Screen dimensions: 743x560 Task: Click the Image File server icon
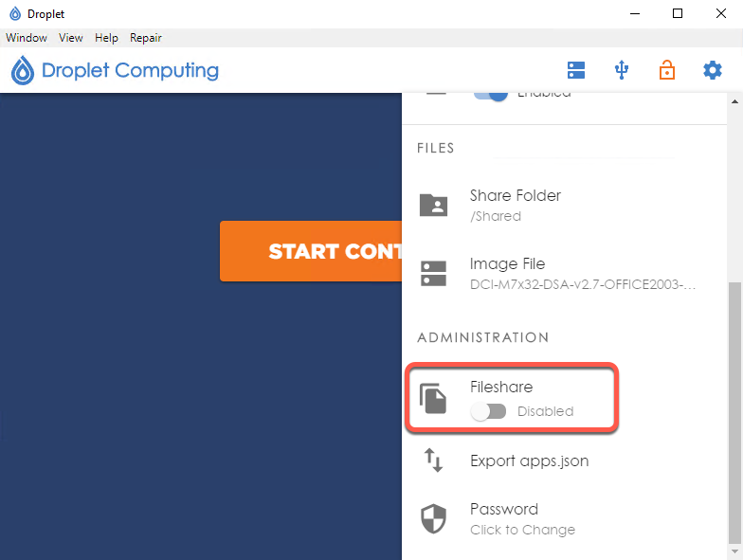pyautogui.click(x=434, y=273)
